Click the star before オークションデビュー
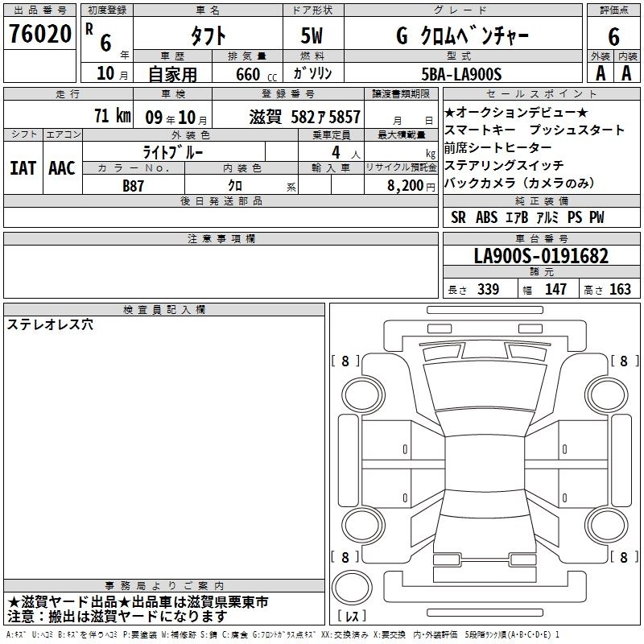644x644 pixels. [449, 110]
